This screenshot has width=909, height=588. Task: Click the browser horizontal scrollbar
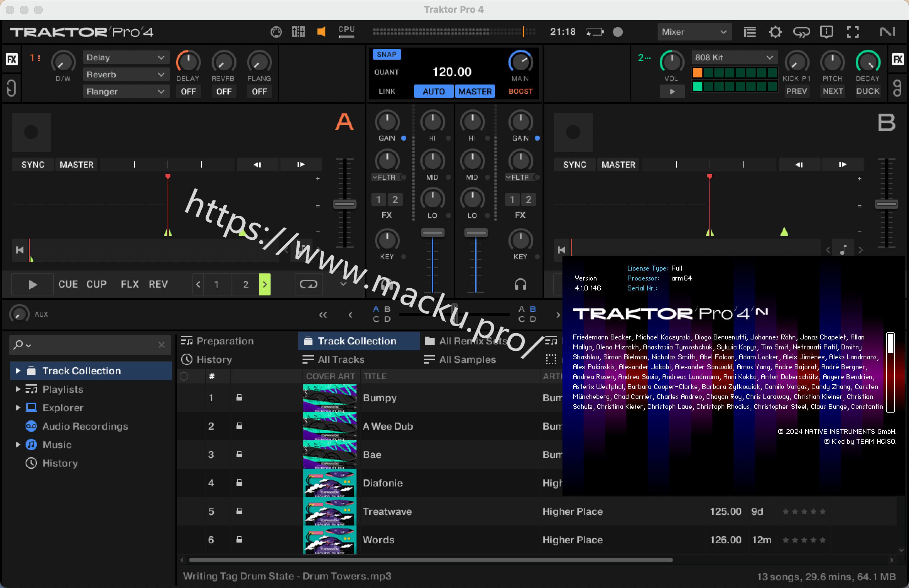click(431, 560)
